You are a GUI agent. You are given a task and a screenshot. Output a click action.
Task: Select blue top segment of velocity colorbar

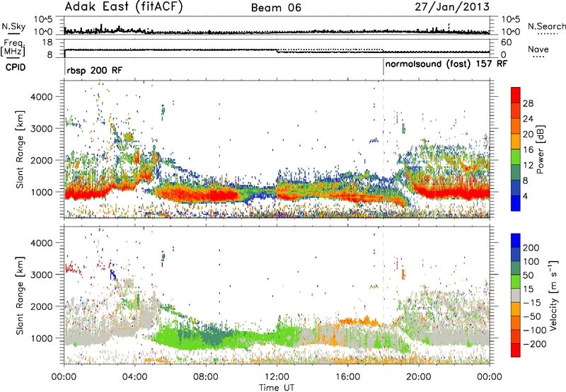click(516, 241)
